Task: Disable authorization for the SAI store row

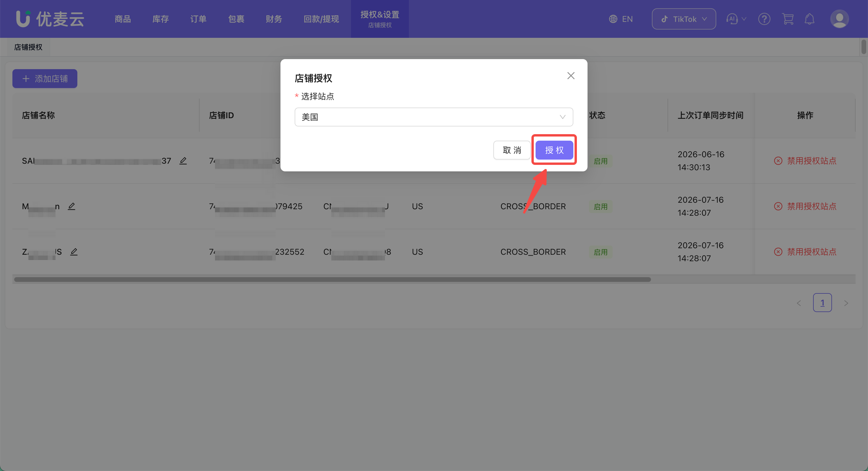Action: (x=805, y=161)
